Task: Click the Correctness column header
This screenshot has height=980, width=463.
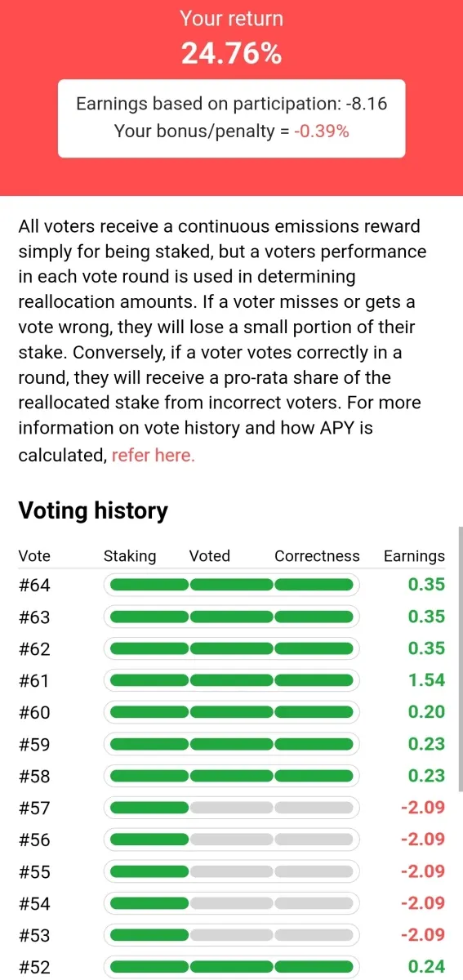Action: [x=317, y=556]
